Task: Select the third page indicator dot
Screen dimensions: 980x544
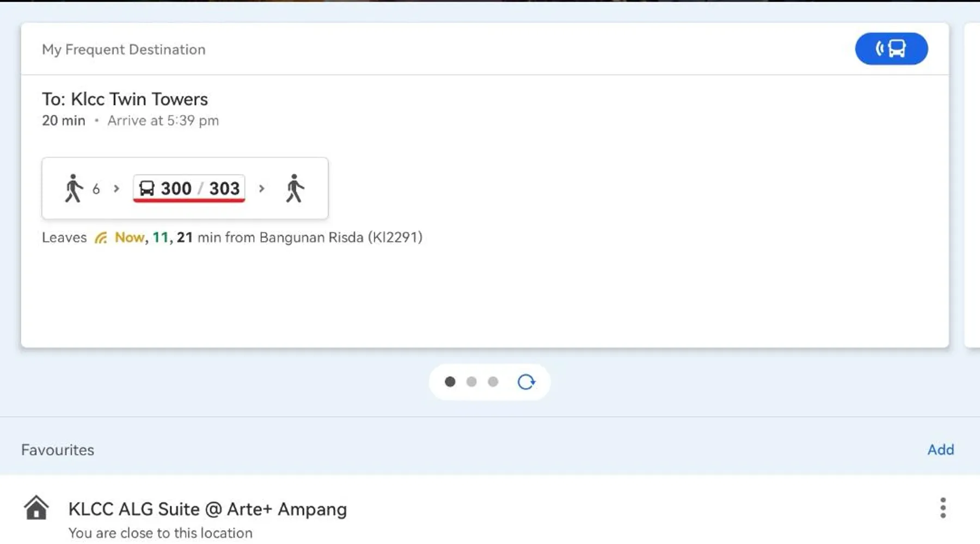Action: (493, 382)
